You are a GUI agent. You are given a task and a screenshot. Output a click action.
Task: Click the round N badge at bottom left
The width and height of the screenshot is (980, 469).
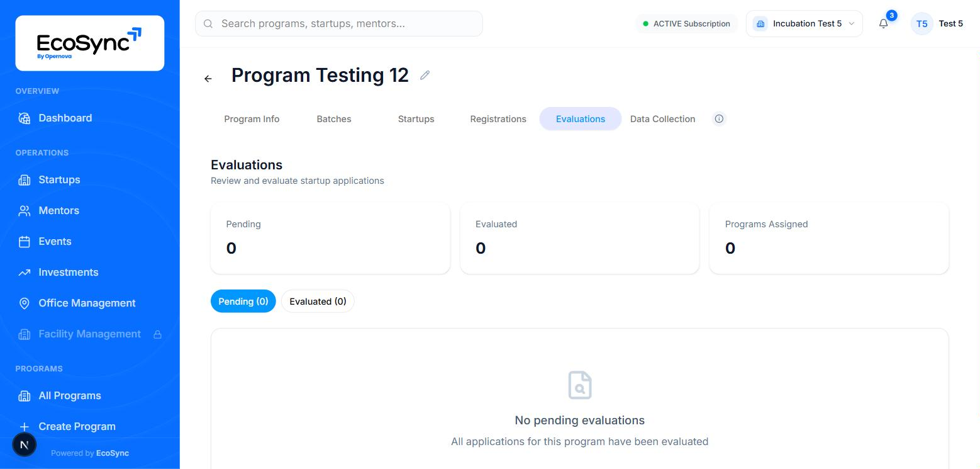[x=25, y=444]
